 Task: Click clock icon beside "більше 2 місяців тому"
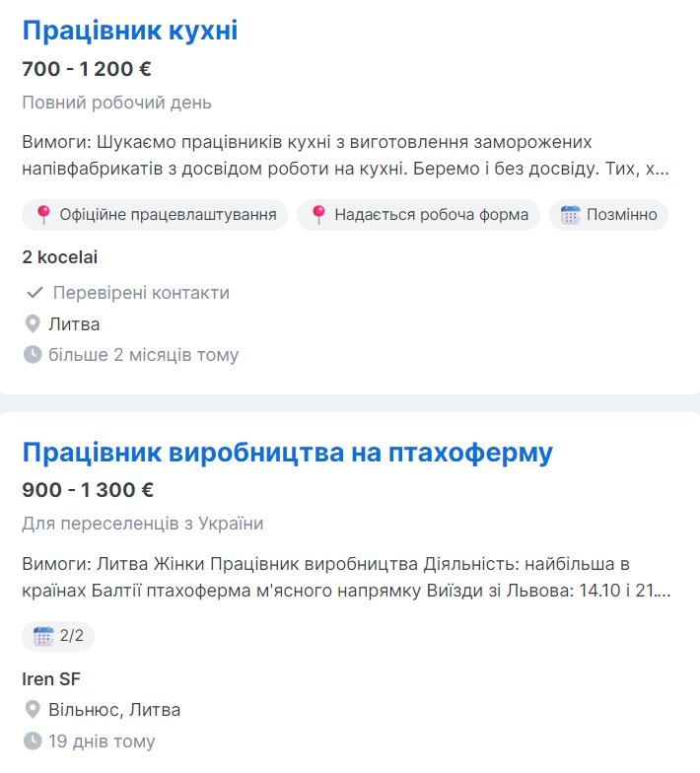tap(33, 355)
